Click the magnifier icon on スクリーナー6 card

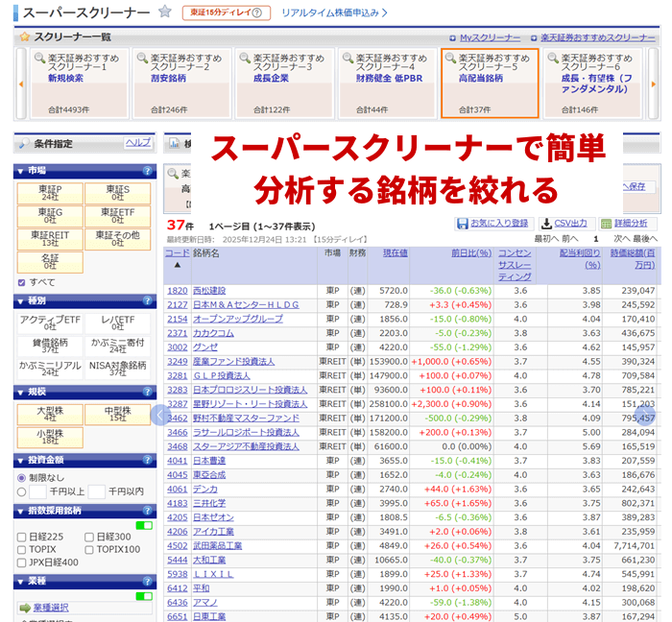pyautogui.click(x=553, y=58)
